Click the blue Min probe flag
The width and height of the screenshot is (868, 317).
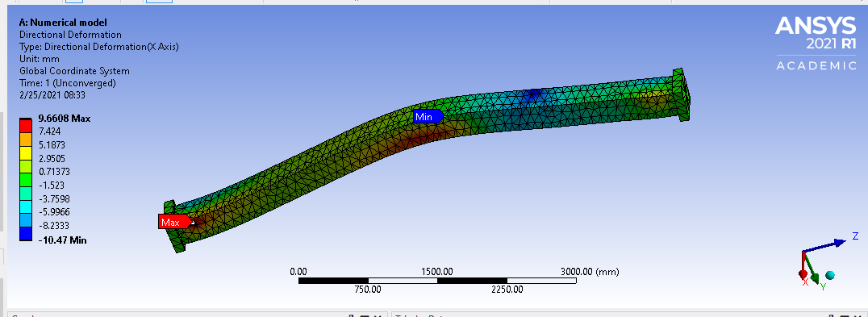click(428, 116)
